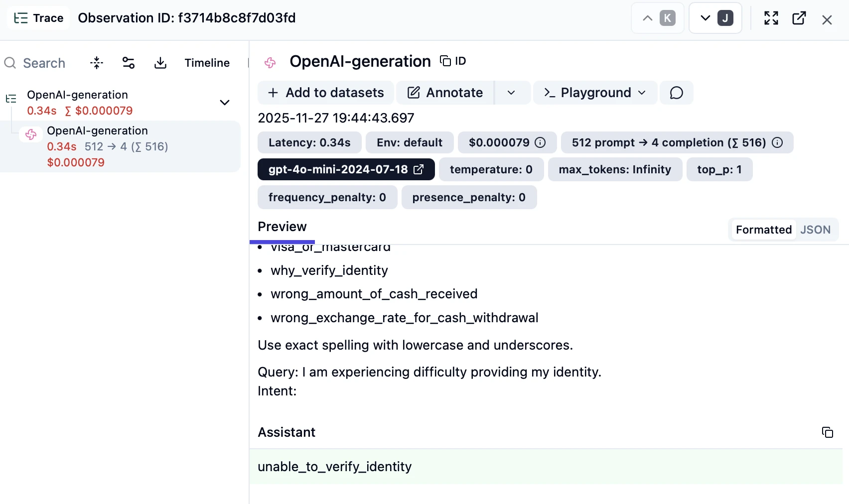The height and width of the screenshot is (504, 849).
Task: Click the Trace tab label
Action: (x=38, y=18)
